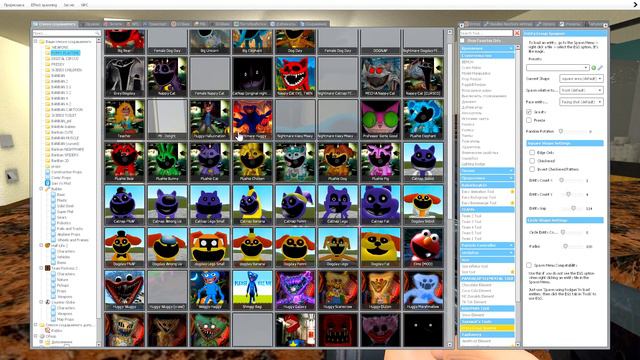Image resolution: width=640 pixels, height=360 pixels.
Task: Select the Big Bear spawn icon
Action: pos(124,42)
